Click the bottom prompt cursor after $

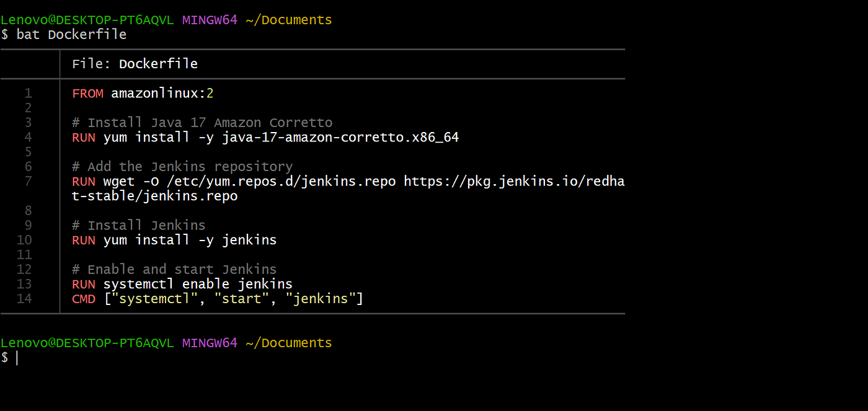click(x=17, y=358)
